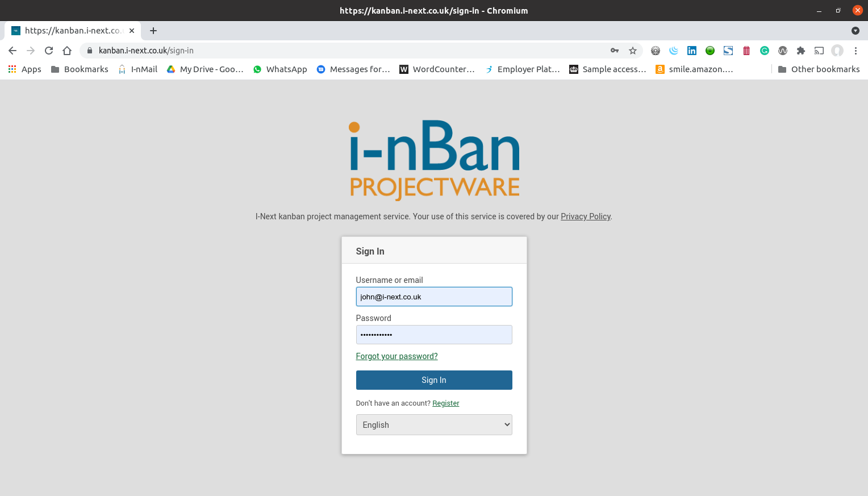Open the Sample access bookmark

608,69
